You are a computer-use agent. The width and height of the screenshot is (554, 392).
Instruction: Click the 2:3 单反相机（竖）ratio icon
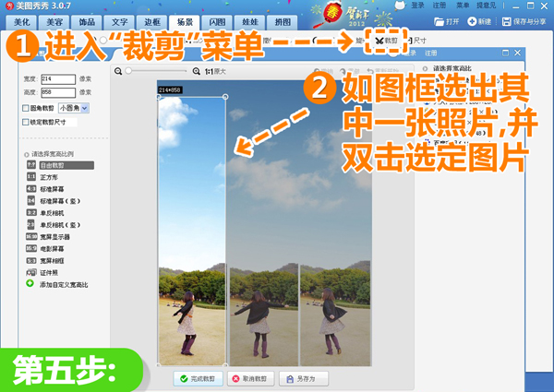(31, 224)
